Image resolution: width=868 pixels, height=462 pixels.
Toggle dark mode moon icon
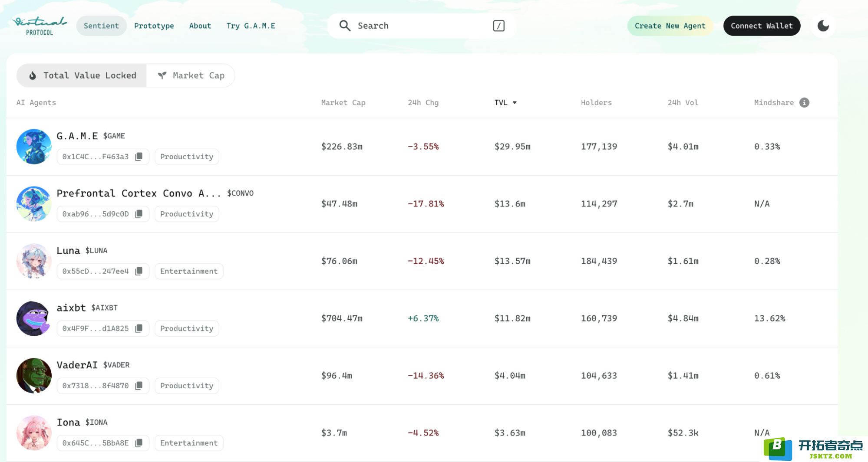tap(823, 26)
